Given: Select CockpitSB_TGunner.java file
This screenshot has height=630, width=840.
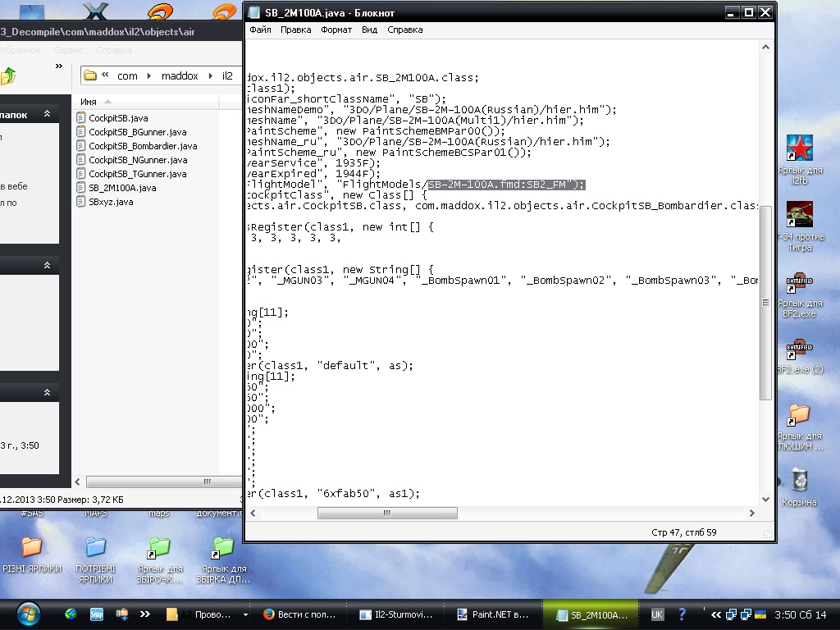Looking at the screenshot, I should (132, 174).
